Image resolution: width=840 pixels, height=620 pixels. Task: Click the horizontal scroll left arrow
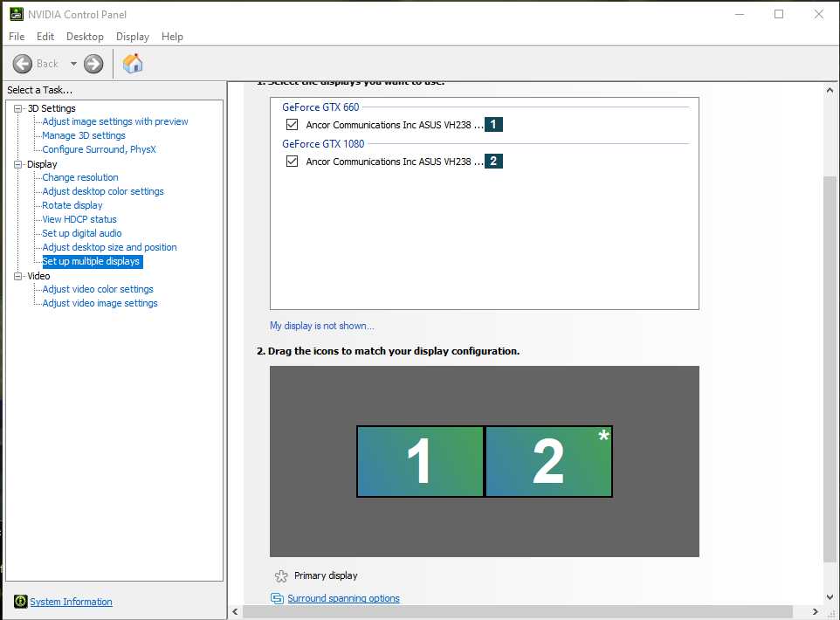click(235, 611)
